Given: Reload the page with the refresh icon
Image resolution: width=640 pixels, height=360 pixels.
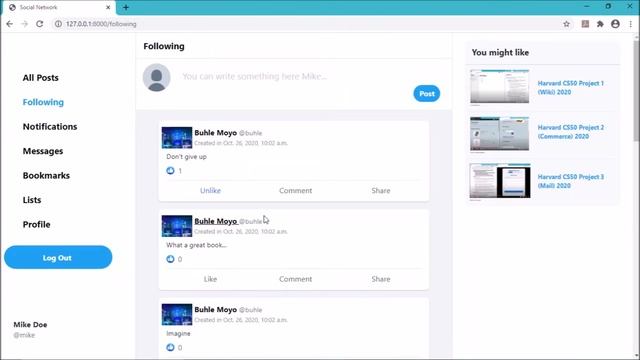Looking at the screenshot, I should [x=40, y=24].
